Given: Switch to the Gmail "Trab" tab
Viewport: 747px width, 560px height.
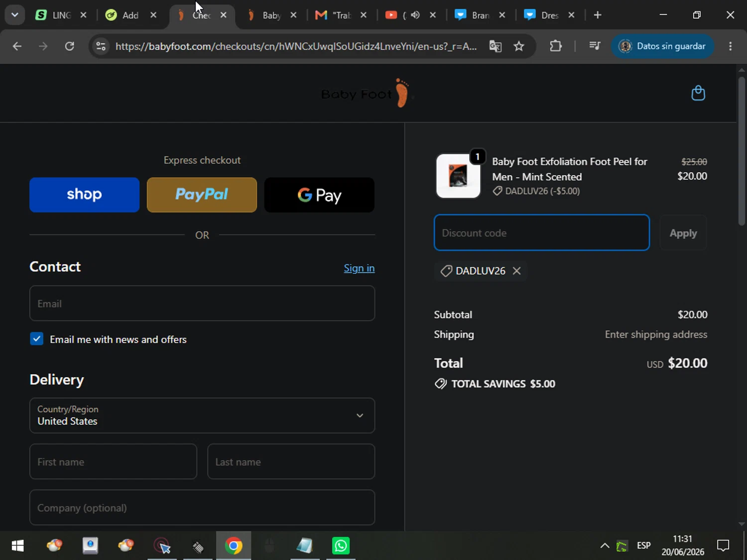Looking at the screenshot, I should click(335, 15).
